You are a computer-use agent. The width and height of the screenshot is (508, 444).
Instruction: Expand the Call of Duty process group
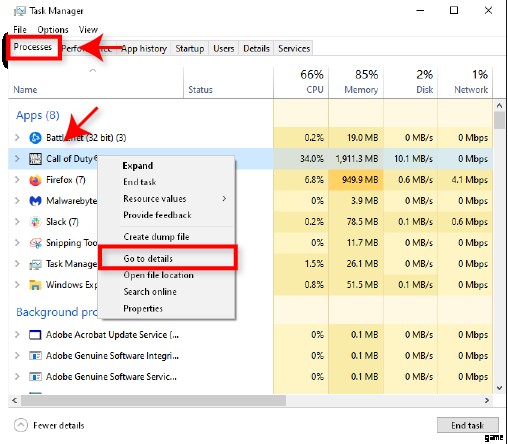click(17, 158)
